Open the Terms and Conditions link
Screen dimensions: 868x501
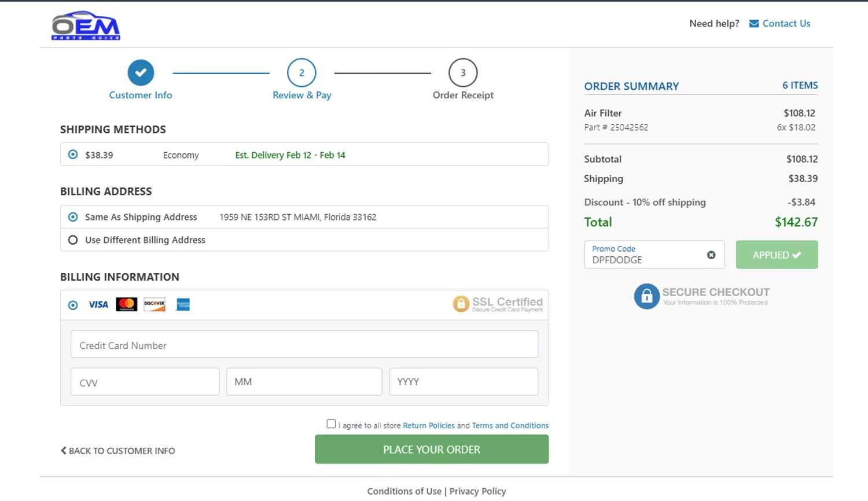pyautogui.click(x=510, y=425)
